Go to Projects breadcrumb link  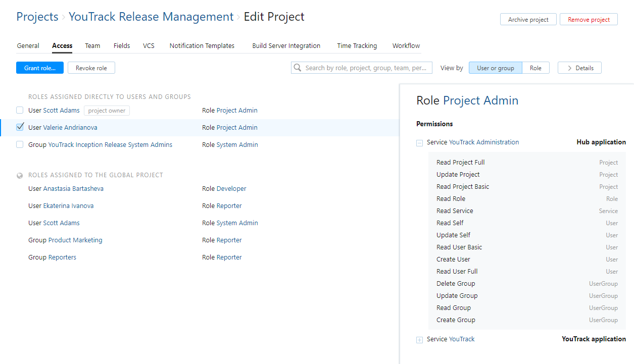click(x=37, y=17)
